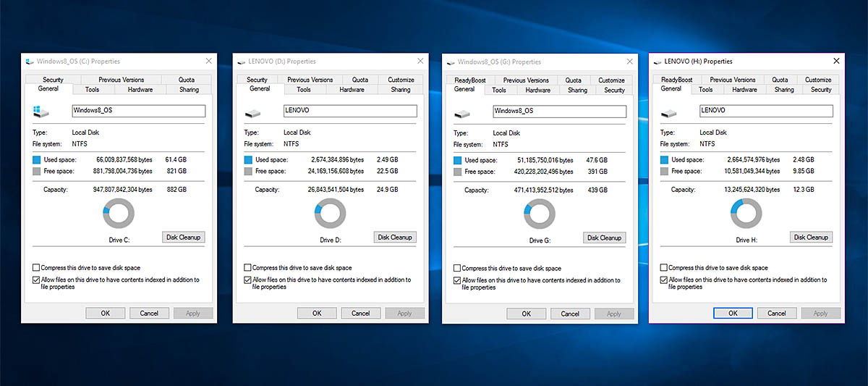Click volume label field in C: Properties
This screenshot has height=386, width=868.
pos(138,111)
